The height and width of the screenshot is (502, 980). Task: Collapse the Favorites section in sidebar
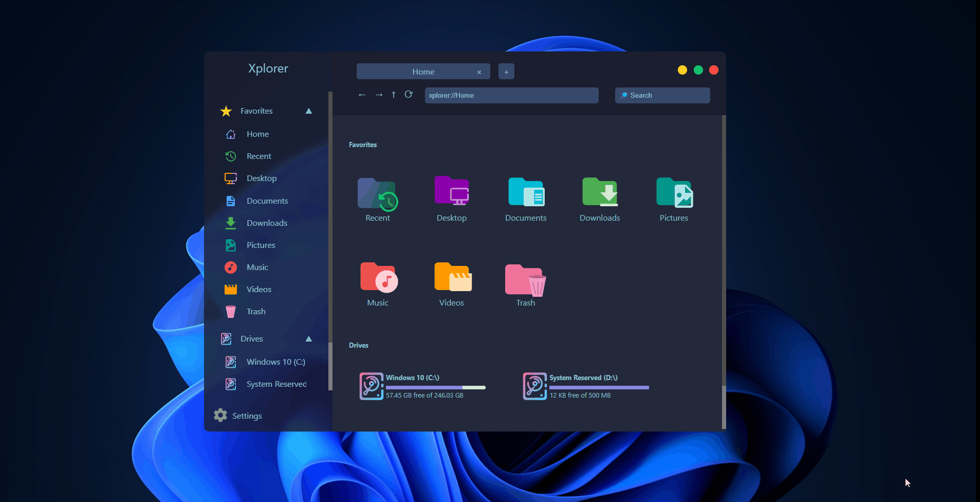[309, 111]
